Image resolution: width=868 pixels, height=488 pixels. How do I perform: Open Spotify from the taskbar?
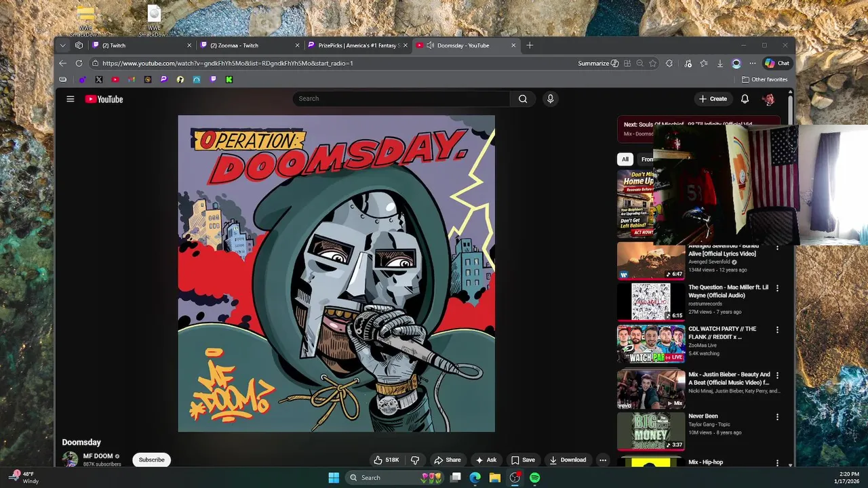point(534,478)
